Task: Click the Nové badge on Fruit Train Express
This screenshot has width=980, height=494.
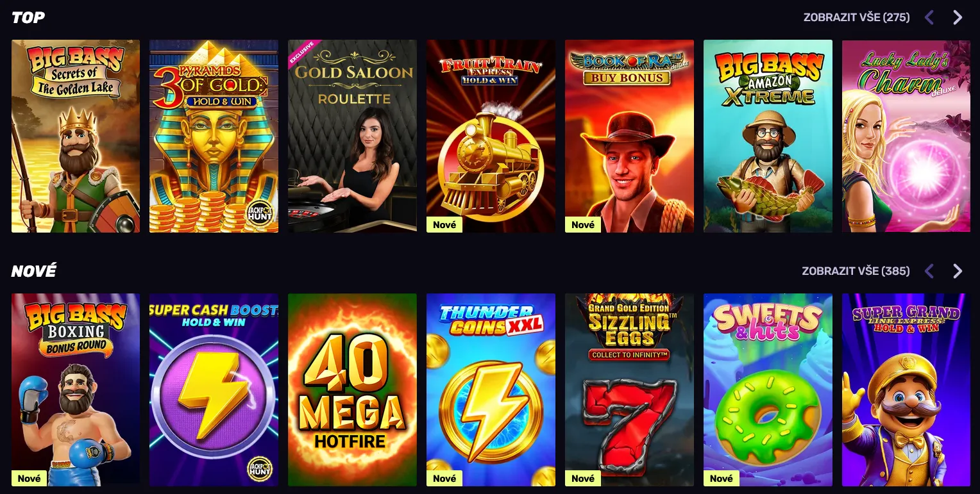Action: (444, 224)
